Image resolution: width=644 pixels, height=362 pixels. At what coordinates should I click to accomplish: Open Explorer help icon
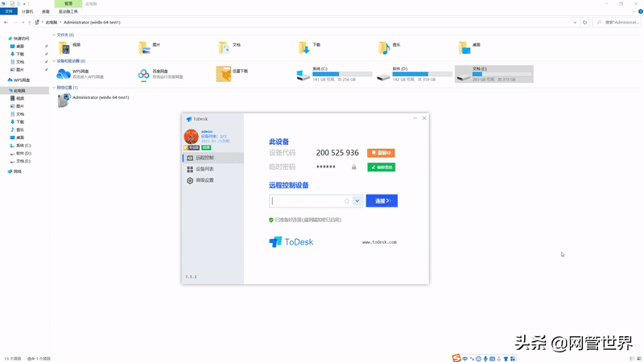(641, 11)
